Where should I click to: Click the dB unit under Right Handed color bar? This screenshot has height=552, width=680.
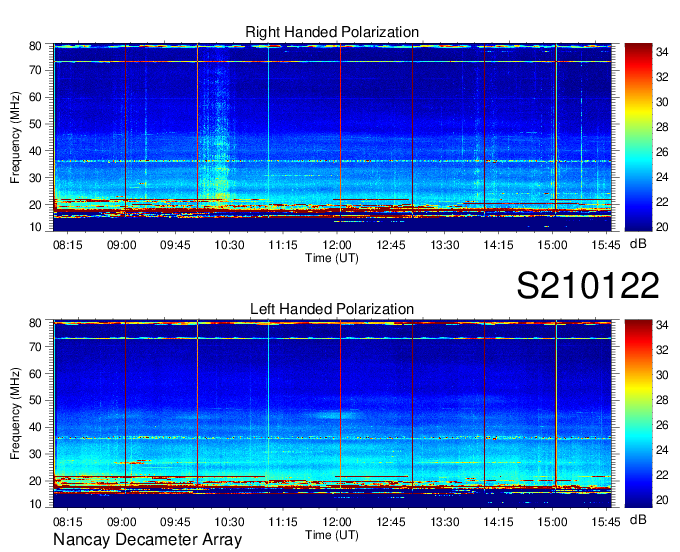pos(638,244)
